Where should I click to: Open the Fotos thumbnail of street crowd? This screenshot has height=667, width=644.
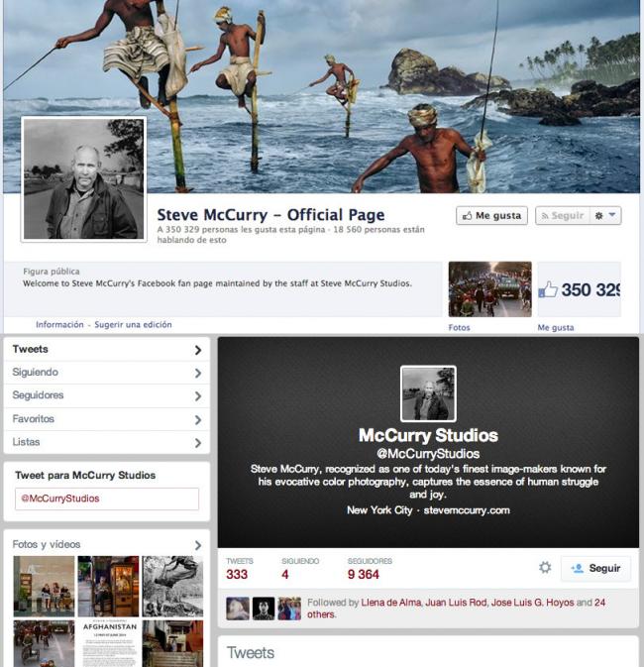pos(489,289)
